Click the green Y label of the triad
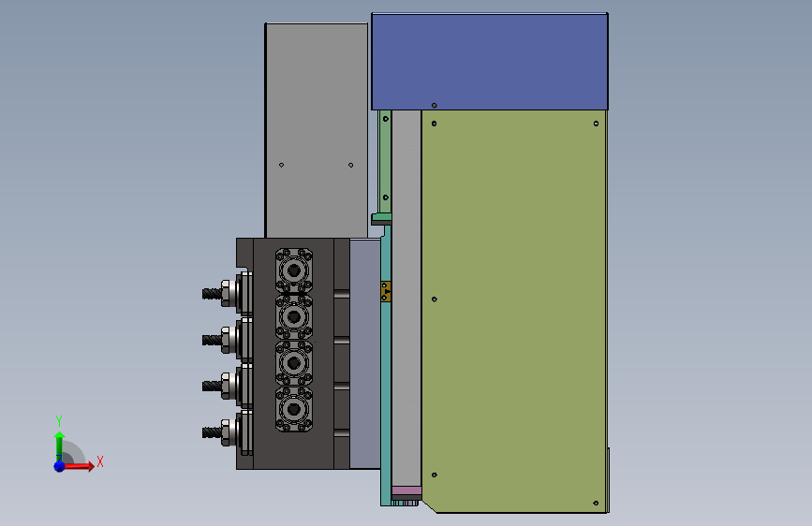812x526 pixels. tap(59, 421)
